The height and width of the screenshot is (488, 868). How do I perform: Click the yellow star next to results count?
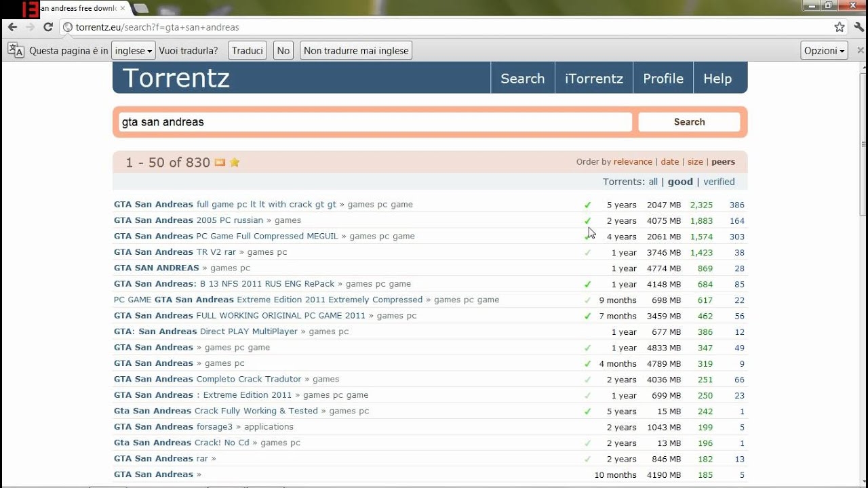(x=235, y=163)
